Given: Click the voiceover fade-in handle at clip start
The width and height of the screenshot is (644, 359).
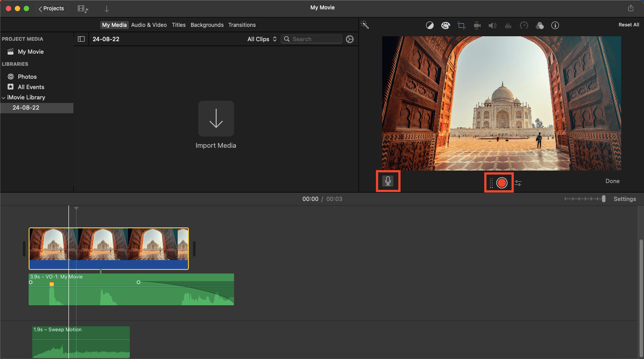Looking at the screenshot, I should [30, 282].
